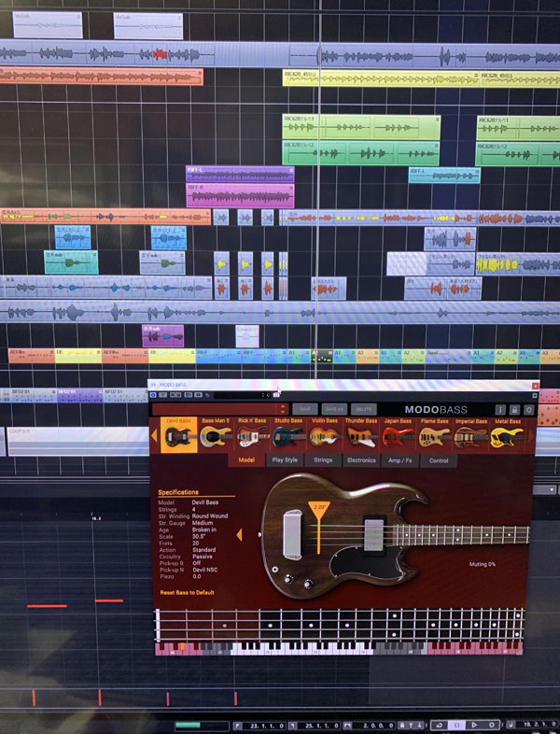Select the Bass Man 5 model
The width and height of the screenshot is (560, 734).
pos(216,434)
